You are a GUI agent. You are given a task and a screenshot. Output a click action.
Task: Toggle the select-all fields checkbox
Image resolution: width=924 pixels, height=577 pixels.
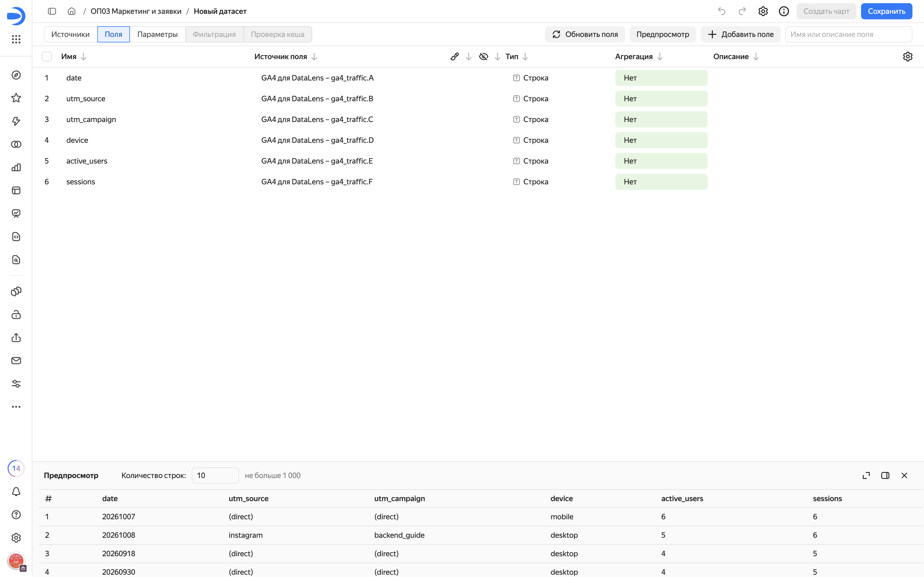tap(46, 57)
